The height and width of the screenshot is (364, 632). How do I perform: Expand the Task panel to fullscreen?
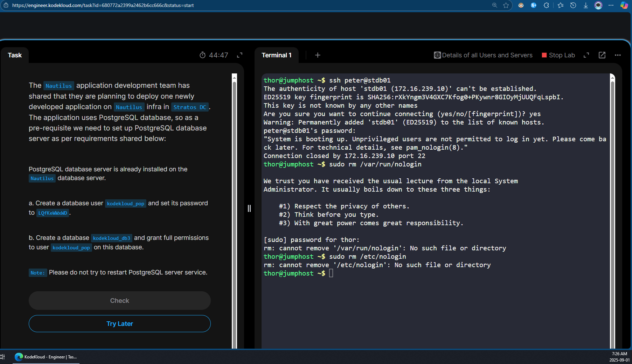240,55
